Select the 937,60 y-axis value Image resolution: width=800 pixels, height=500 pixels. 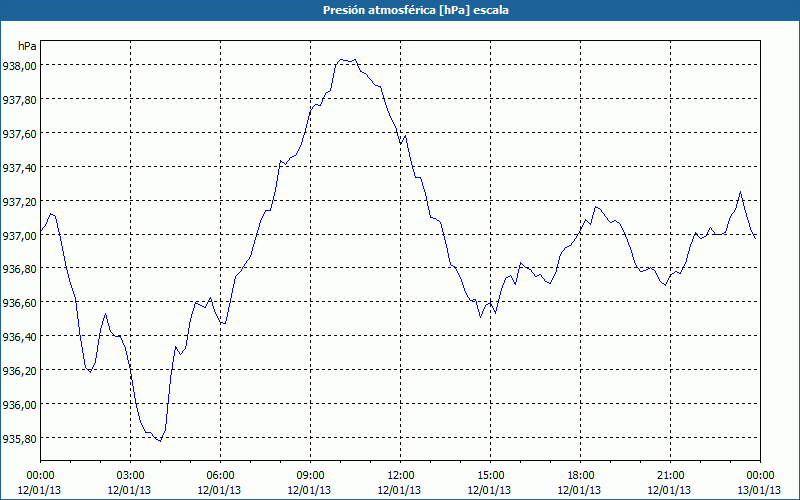pos(19,133)
